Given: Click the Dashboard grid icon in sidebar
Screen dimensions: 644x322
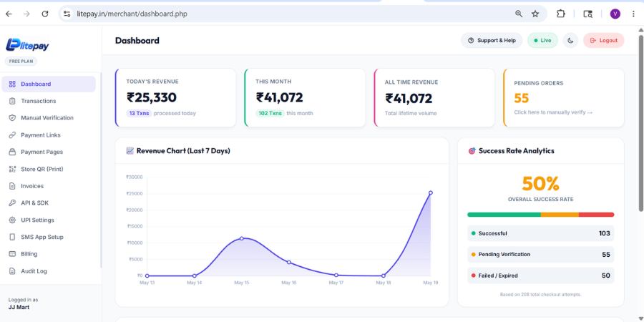Looking at the screenshot, I should pyautogui.click(x=12, y=84).
